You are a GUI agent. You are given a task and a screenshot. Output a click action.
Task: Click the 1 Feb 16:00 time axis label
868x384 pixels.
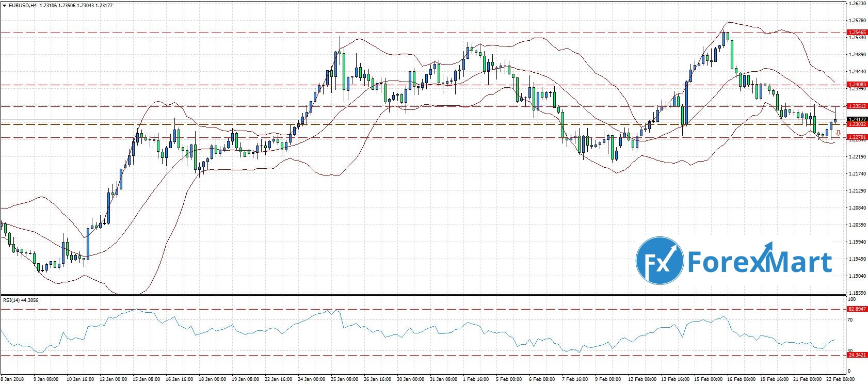click(477, 379)
